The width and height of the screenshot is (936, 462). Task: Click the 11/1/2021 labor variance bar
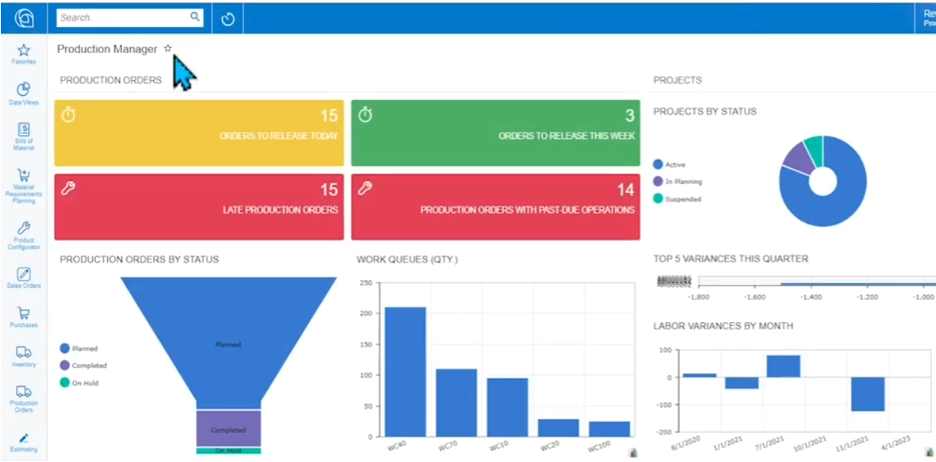coord(868,394)
